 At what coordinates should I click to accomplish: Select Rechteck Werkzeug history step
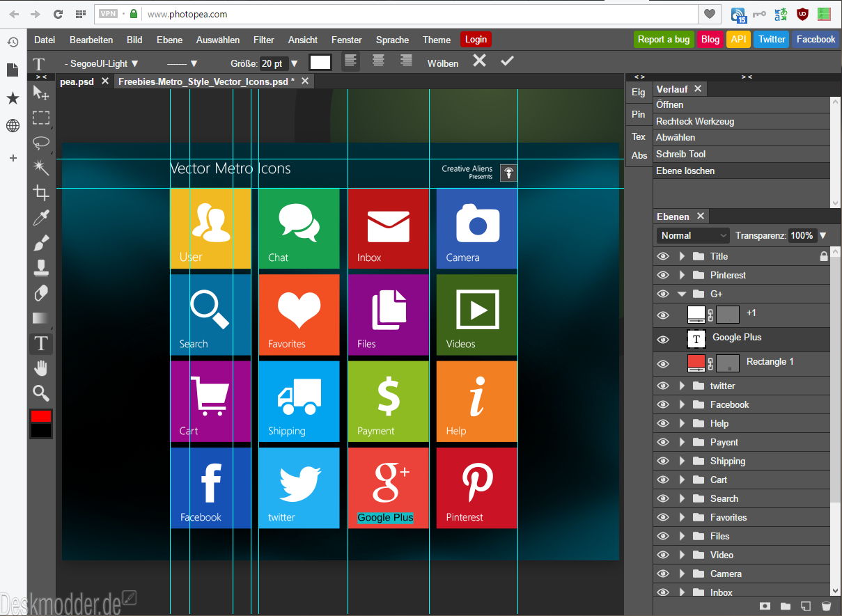point(742,121)
